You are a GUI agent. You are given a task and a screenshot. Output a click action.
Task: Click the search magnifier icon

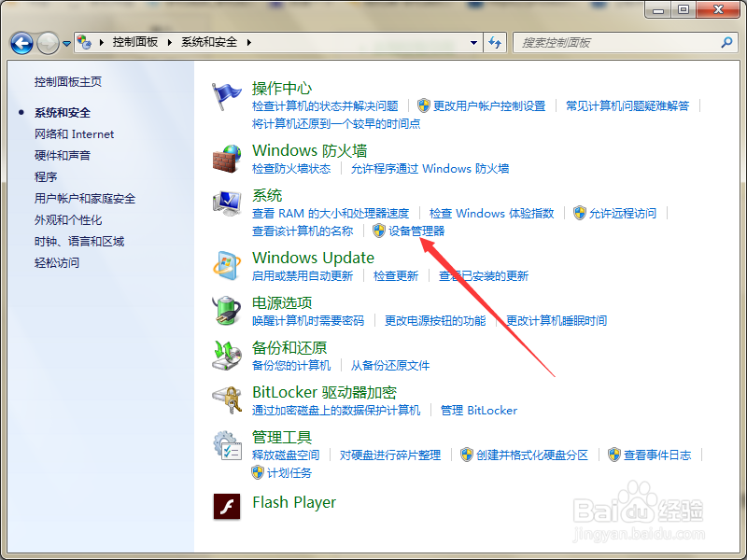[726, 42]
